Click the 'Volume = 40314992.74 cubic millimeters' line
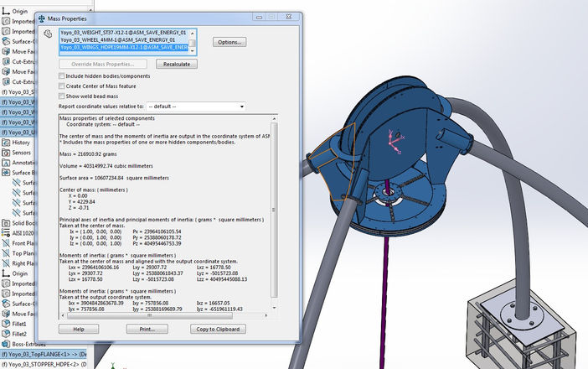Image resolution: width=588 pixels, height=369 pixels. pyautogui.click(x=106, y=166)
